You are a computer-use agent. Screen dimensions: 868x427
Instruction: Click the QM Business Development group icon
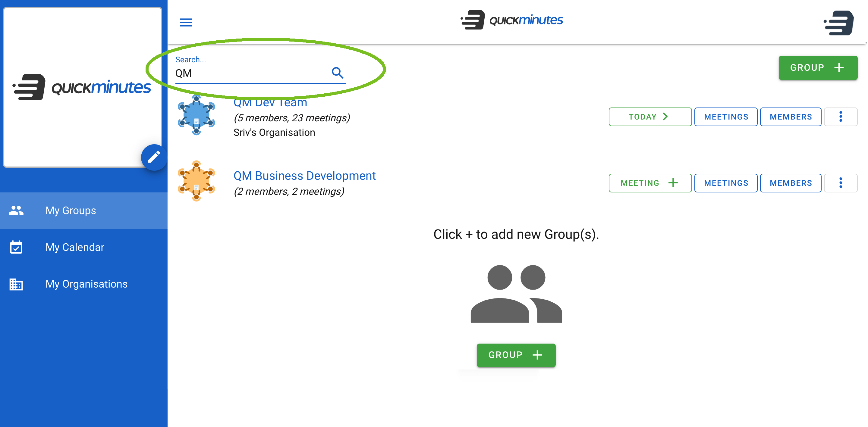[x=197, y=181]
